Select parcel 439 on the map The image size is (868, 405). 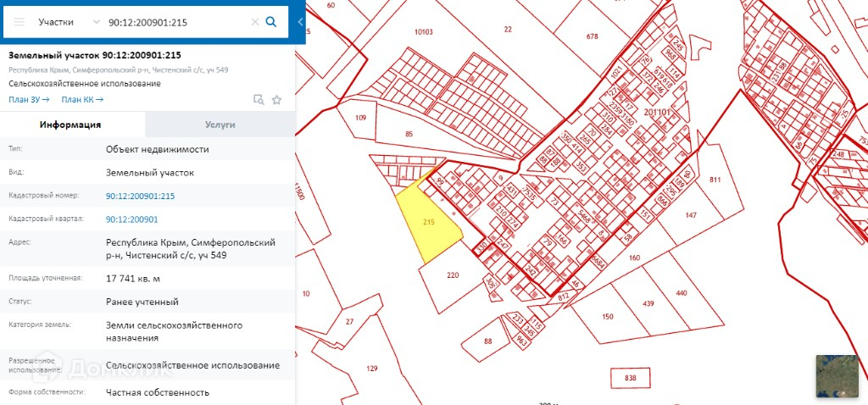click(x=648, y=303)
